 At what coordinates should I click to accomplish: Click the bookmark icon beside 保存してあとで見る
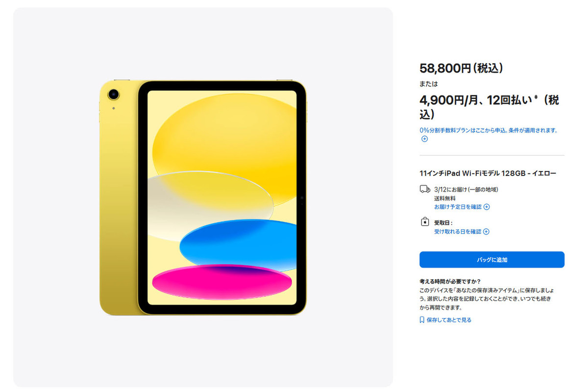point(422,320)
